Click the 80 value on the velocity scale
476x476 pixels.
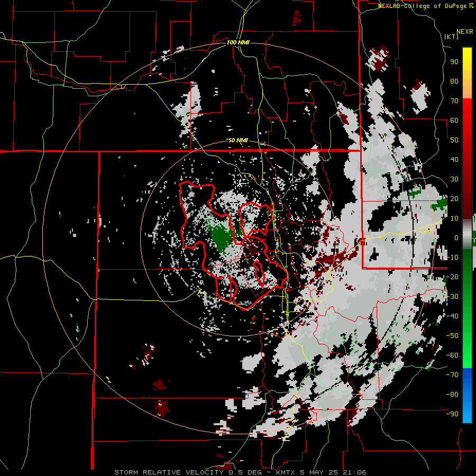[454, 81]
